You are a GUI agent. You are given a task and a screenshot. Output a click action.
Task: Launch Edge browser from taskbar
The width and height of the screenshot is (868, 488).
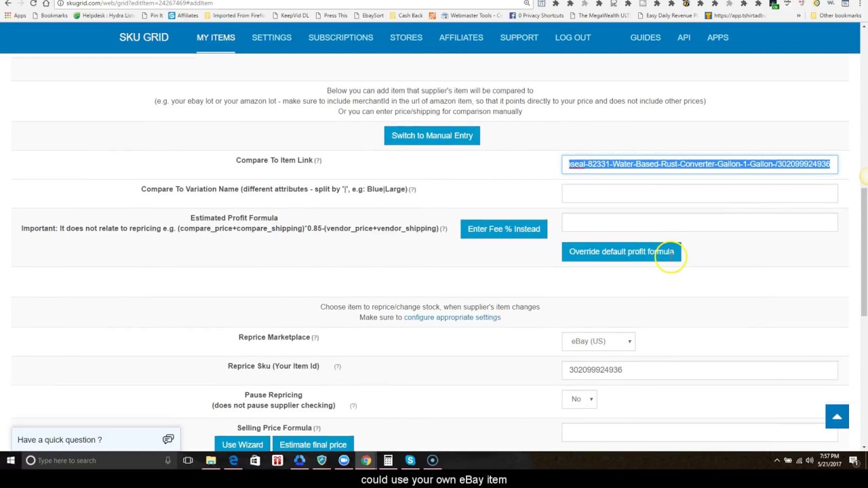(233, 460)
